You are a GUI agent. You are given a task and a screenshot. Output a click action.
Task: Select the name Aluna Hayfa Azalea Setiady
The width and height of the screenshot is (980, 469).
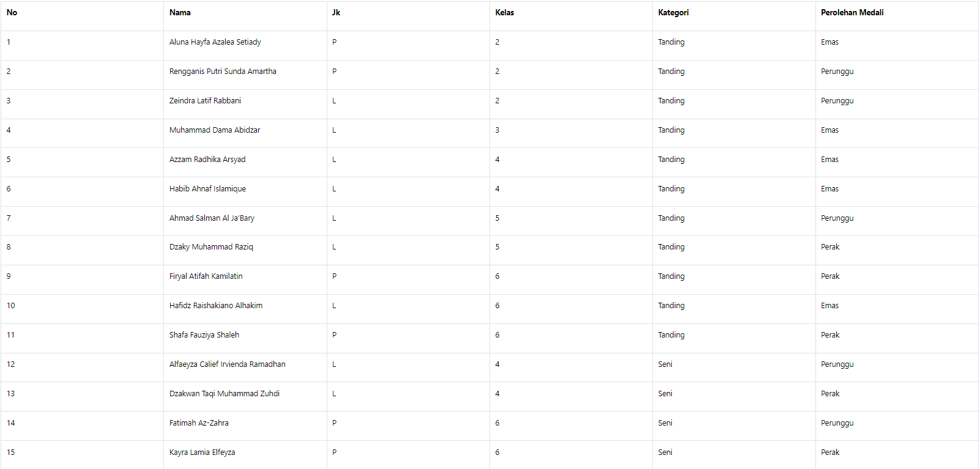pyautogui.click(x=215, y=42)
